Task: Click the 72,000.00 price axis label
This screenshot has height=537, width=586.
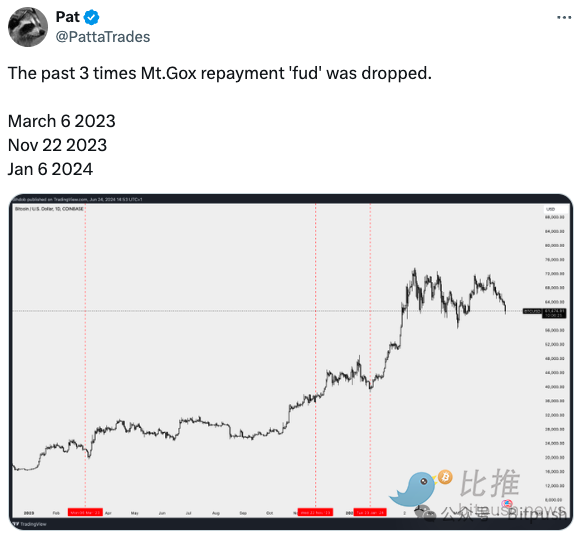Action: 554,274
